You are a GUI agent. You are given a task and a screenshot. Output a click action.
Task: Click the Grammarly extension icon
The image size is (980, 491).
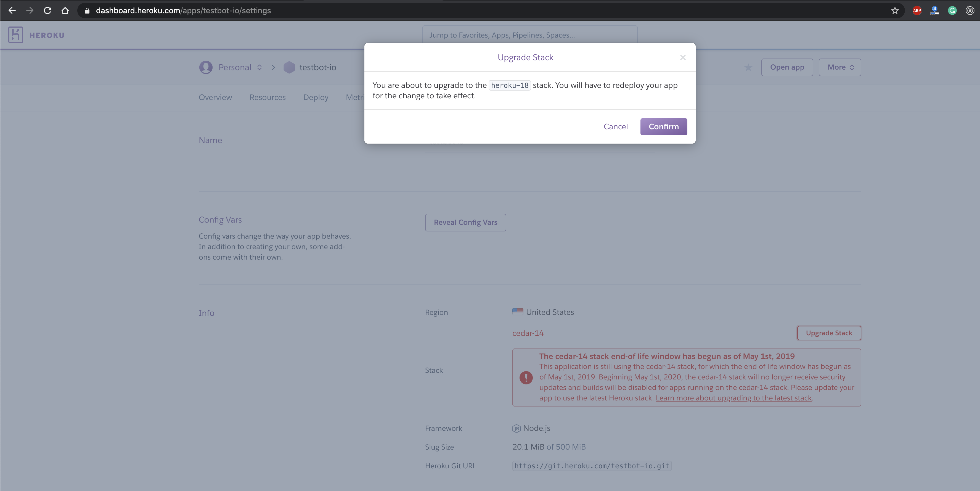click(952, 11)
